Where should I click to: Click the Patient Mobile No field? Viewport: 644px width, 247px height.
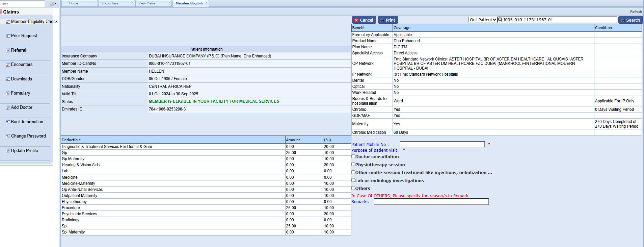442,144
